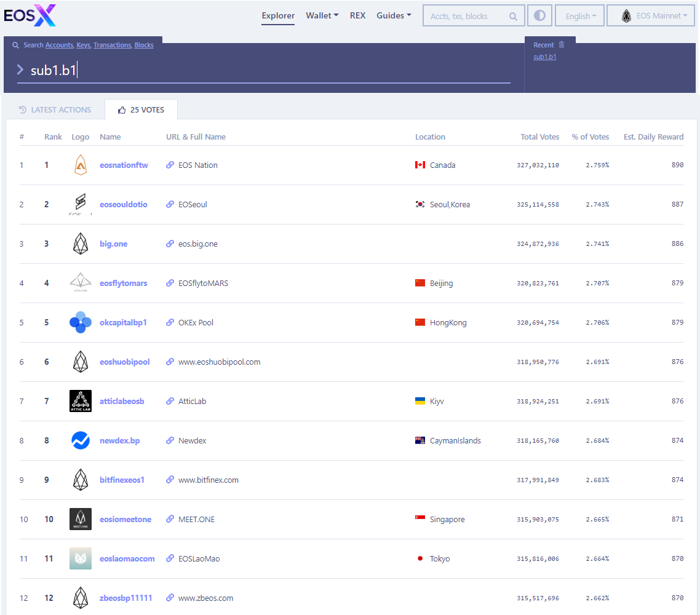Click the Transactions search link

tap(113, 45)
